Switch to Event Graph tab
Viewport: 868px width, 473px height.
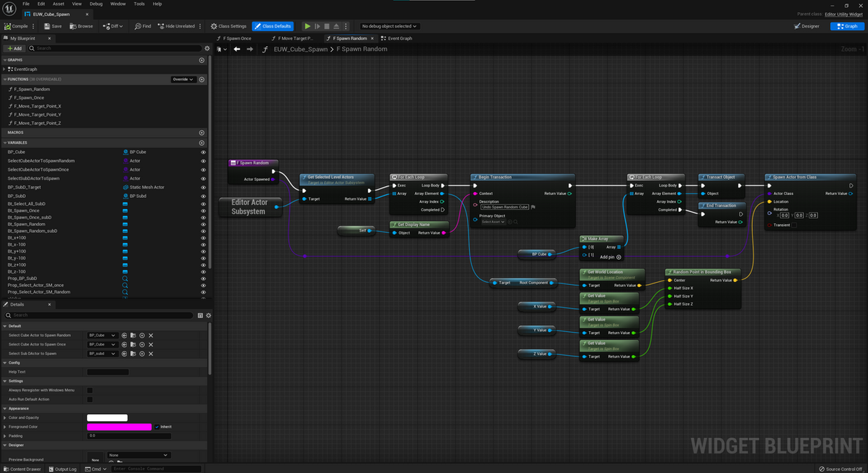[x=397, y=38]
